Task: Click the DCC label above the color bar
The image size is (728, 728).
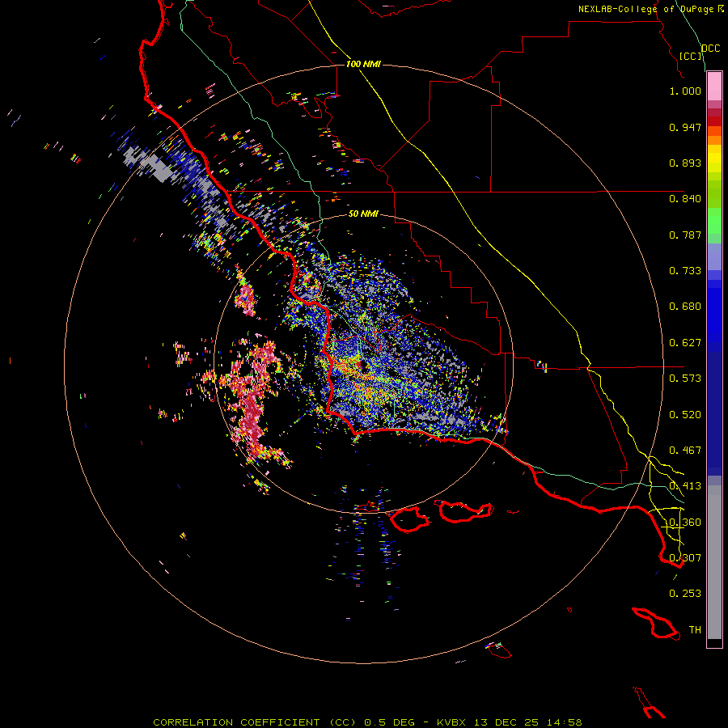Action: [x=711, y=49]
